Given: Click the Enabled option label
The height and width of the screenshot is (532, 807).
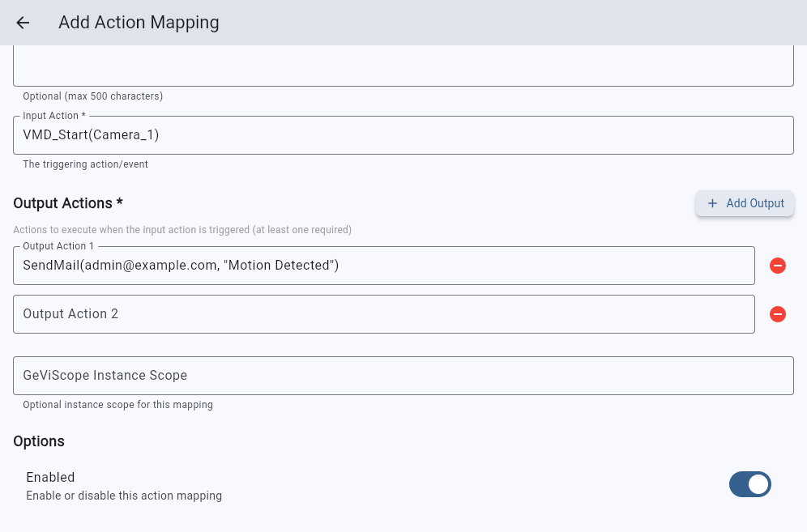Looking at the screenshot, I should [x=50, y=477].
